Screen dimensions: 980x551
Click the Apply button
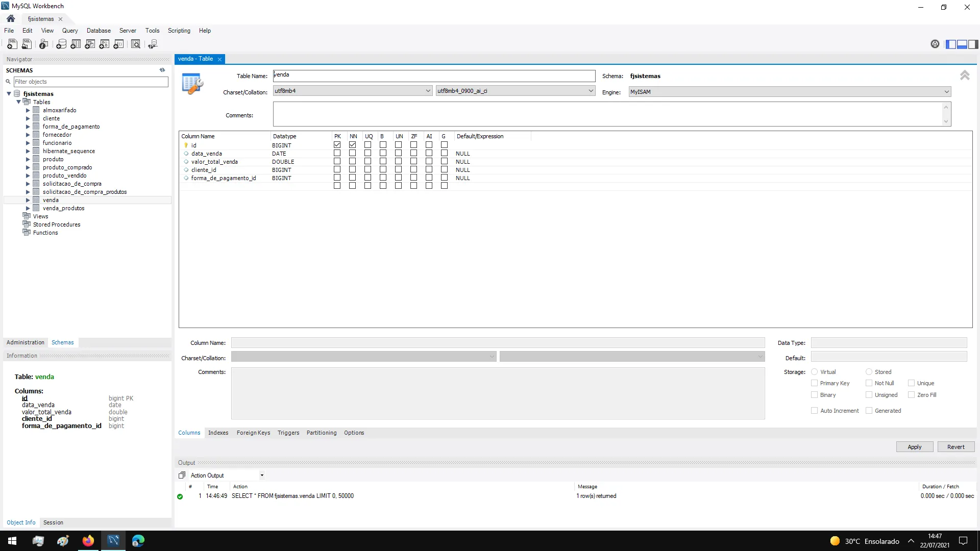[914, 447]
